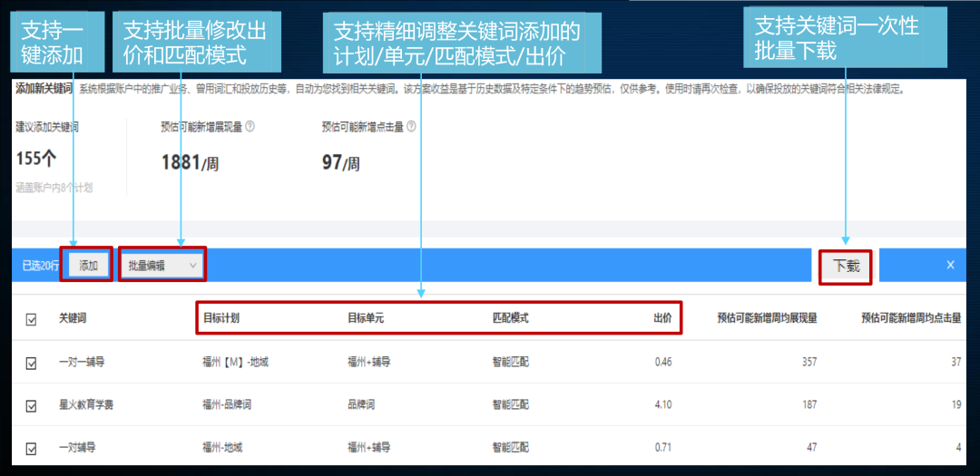This screenshot has height=476, width=980.
Task: Click impressions value 357
Action: (x=808, y=363)
